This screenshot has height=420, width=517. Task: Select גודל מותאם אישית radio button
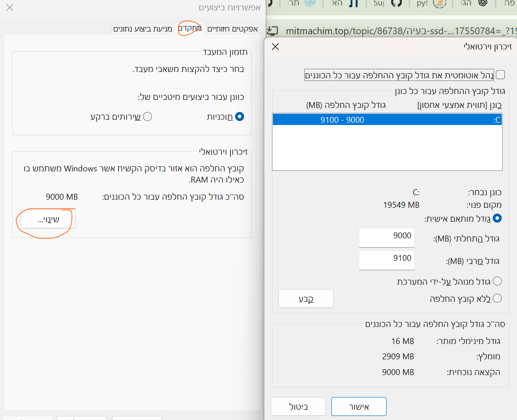[x=497, y=219]
